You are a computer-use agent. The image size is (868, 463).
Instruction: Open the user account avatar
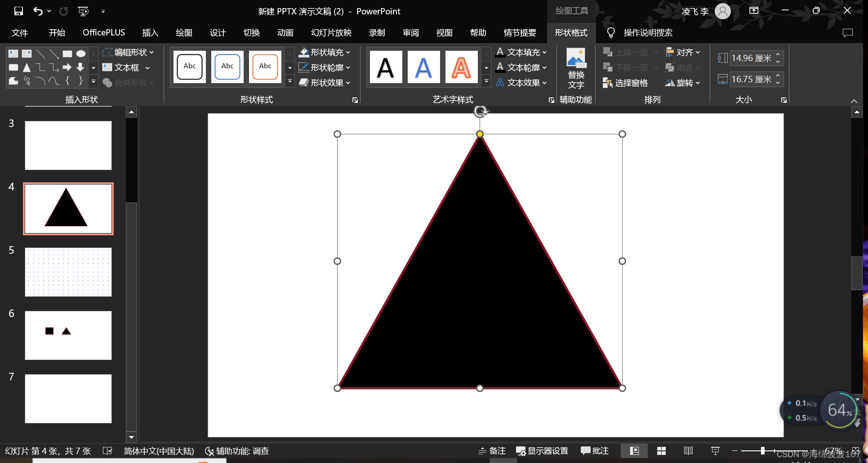(x=723, y=11)
